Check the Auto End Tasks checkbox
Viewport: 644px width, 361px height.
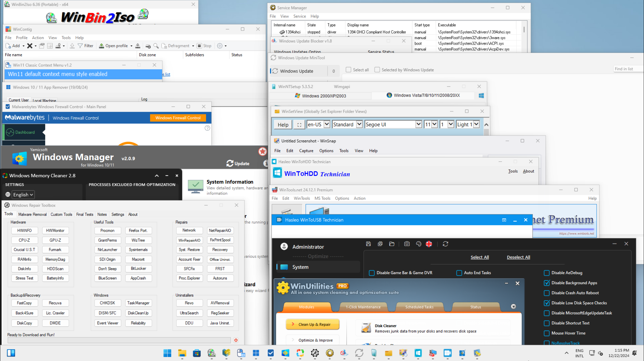pos(459,273)
